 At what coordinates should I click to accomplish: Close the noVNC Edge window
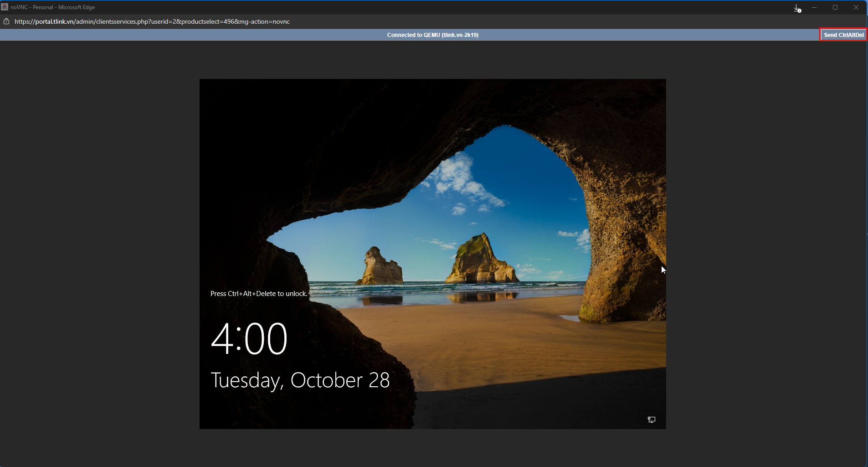click(x=856, y=7)
